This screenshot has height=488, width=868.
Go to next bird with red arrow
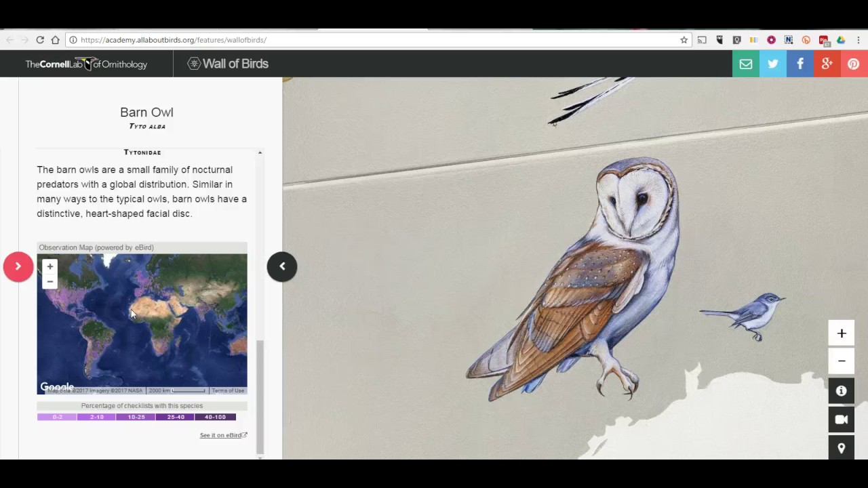click(18, 266)
